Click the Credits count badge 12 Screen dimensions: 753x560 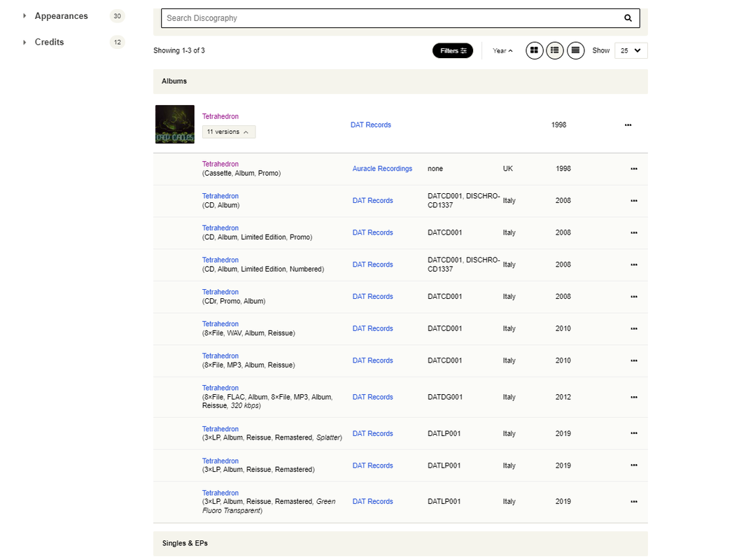[x=117, y=42]
